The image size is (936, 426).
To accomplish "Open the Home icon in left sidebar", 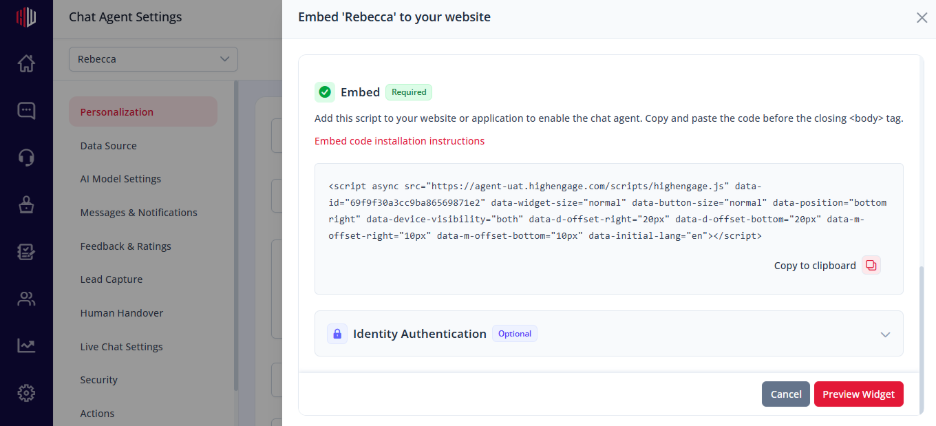I will click(x=26, y=63).
